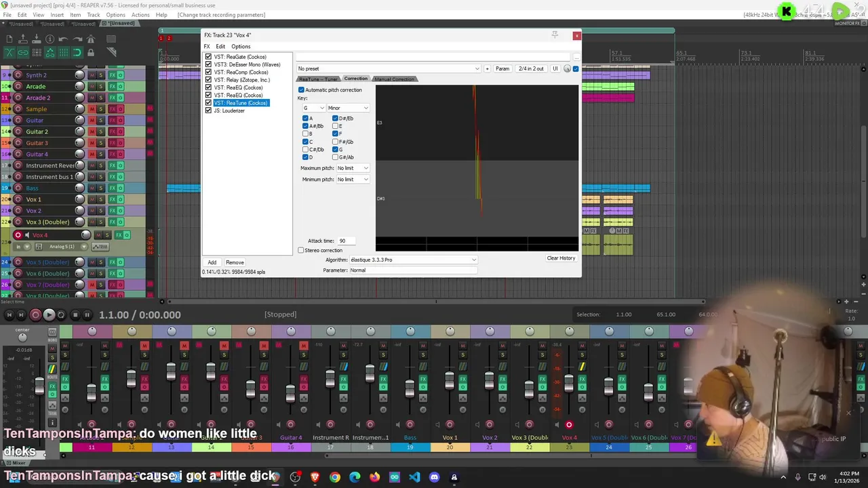Viewport: 868px width, 488px height.
Task: Open Options menu in FX window
Action: [241, 47]
